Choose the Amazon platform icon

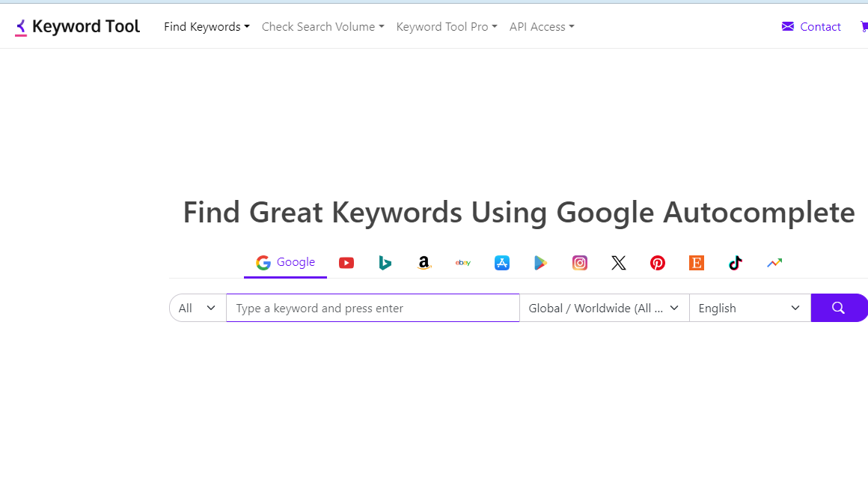pyautogui.click(x=424, y=263)
